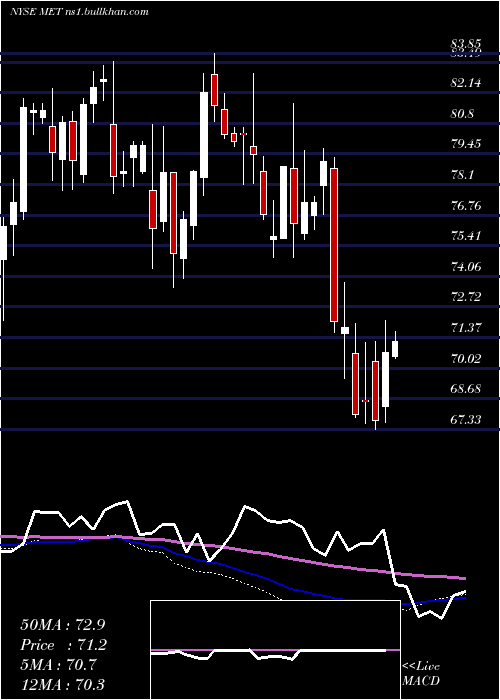
Task: Click the last white candle at far right
Action: 395,349
